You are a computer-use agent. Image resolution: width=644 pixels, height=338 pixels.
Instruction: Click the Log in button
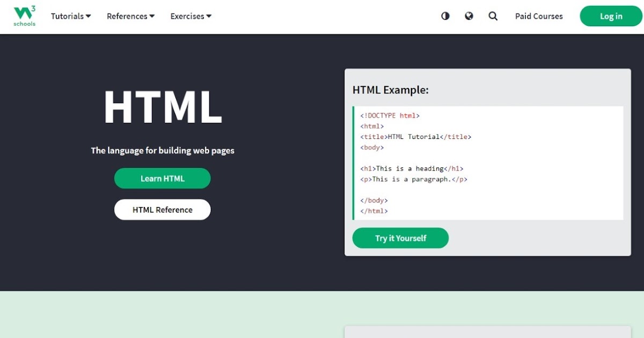[611, 16]
